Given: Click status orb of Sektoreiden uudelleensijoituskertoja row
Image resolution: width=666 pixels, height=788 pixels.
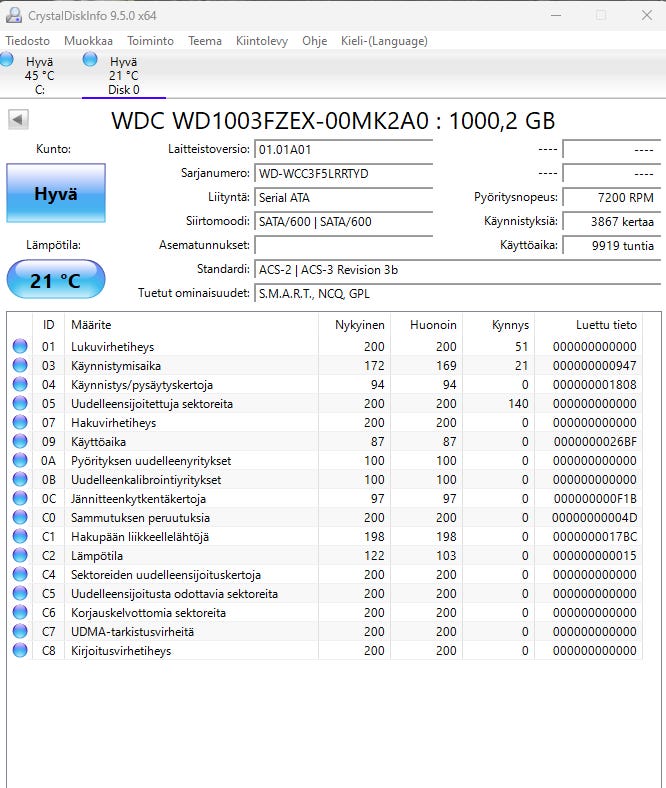Looking at the screenshot, I should tap(20, 574).
